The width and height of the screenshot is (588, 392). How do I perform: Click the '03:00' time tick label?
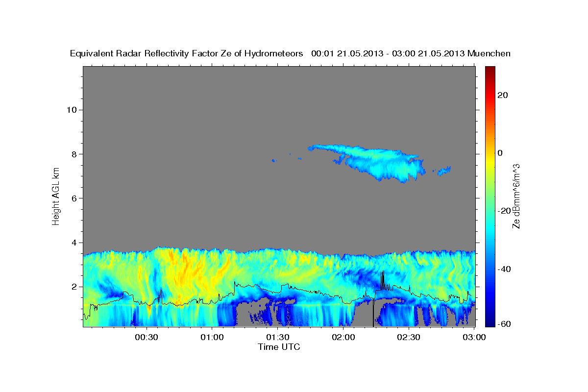(x=474, y=337)
